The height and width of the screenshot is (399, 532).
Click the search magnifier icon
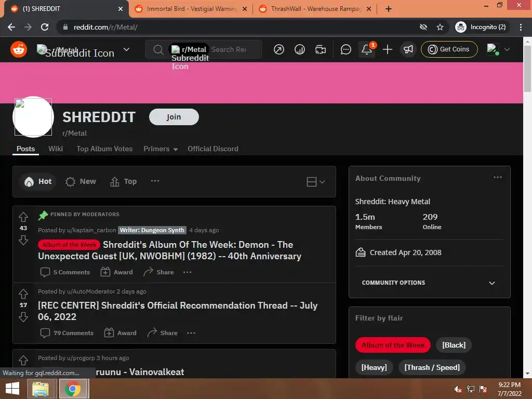[x=158, y=50]
